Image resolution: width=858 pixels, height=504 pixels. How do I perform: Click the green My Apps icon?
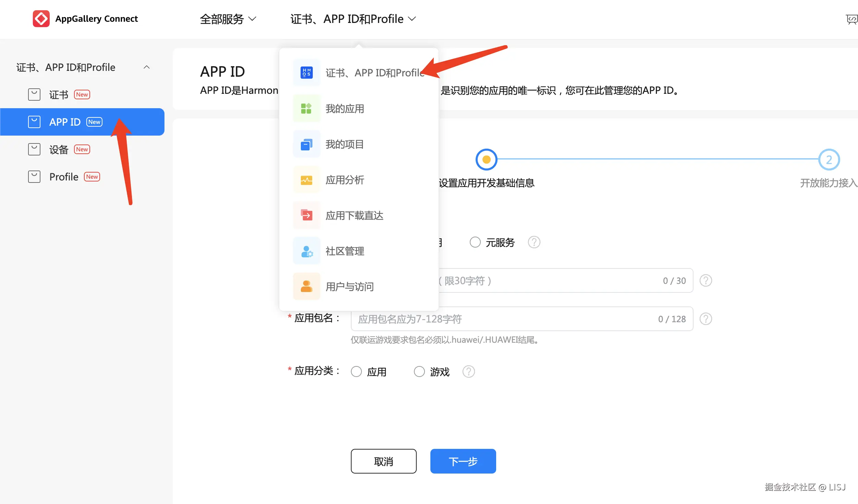click(x=306, y=109)
